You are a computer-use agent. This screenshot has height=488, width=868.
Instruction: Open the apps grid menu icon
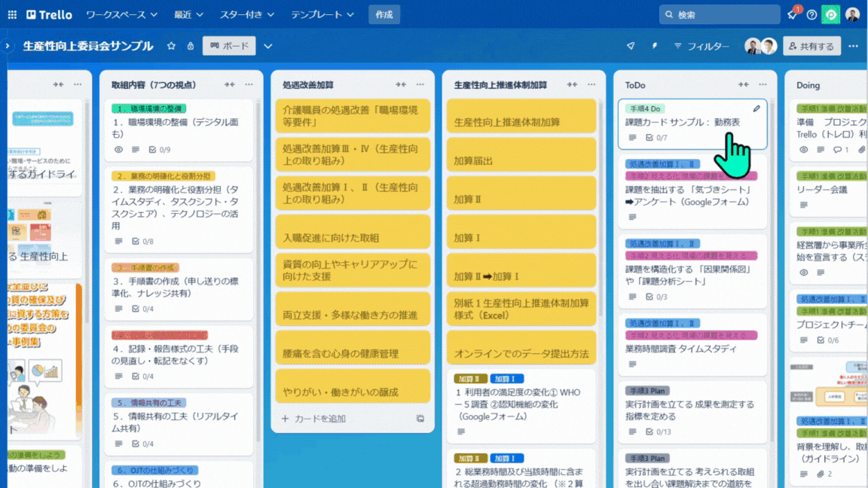click(12, 15)
